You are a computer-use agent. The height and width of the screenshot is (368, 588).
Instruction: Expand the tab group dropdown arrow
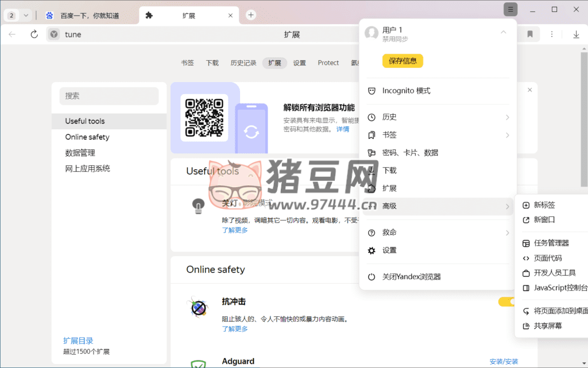[25, 16]
